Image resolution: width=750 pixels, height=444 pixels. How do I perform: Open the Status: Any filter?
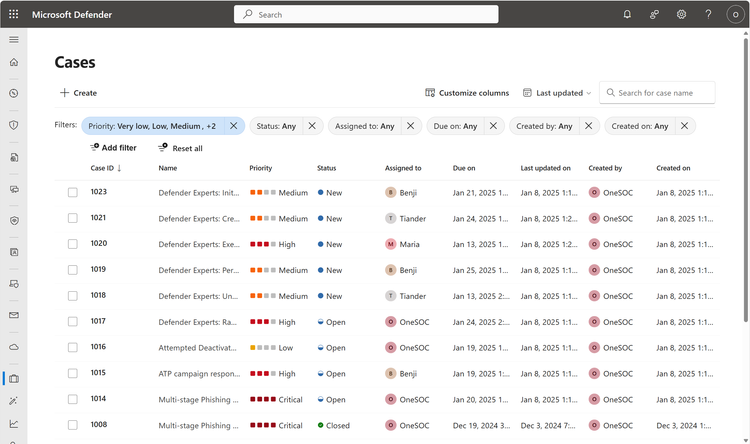(276, 126)
